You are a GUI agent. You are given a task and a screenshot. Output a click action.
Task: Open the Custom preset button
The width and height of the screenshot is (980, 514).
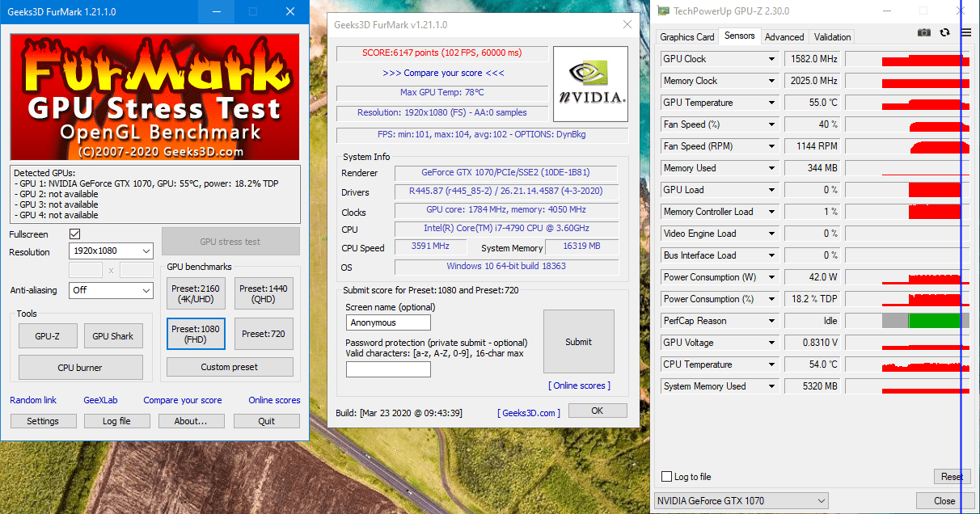pos(230,367)
